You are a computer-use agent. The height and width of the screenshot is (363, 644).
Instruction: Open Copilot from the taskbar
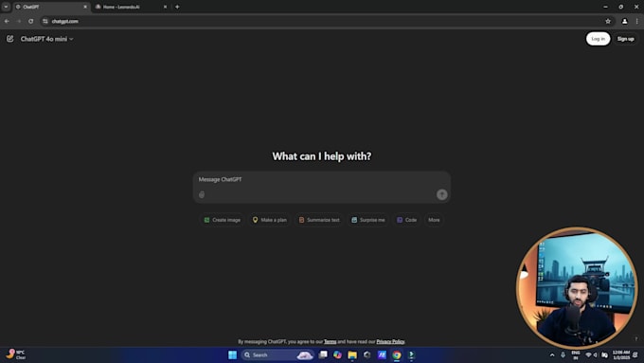(337, 354)
